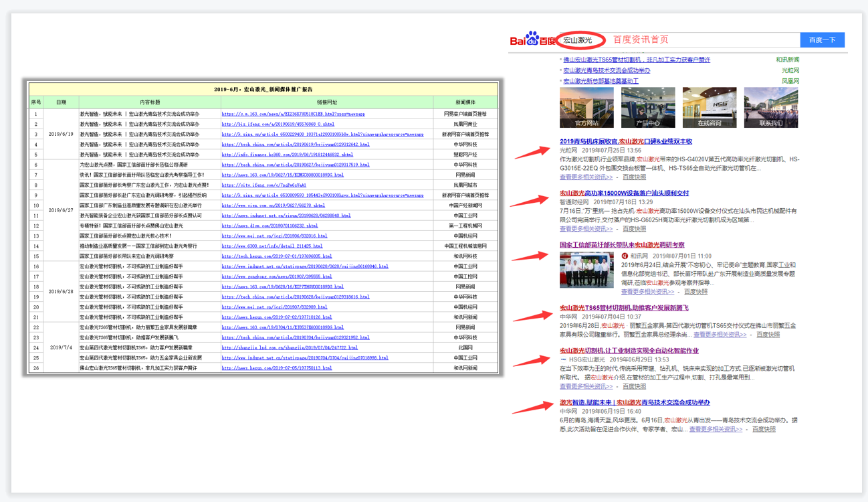This screenshot has height=502, width=868.
Task: Click 百度快照 under 15000W设备 result
Action: [634, 229]
